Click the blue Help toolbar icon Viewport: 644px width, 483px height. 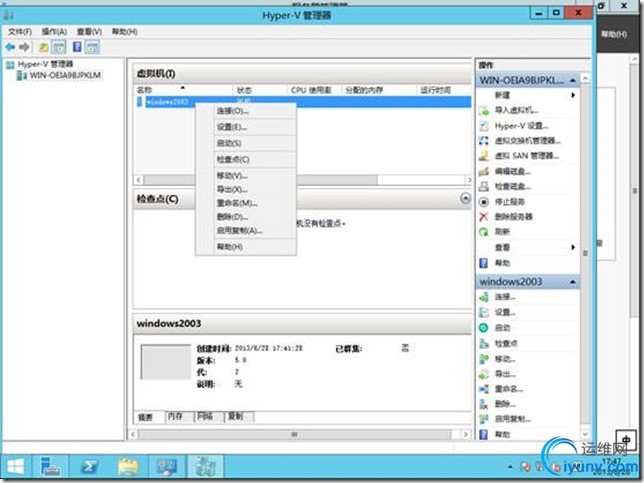pyautogui.click(x=77, y=47)
